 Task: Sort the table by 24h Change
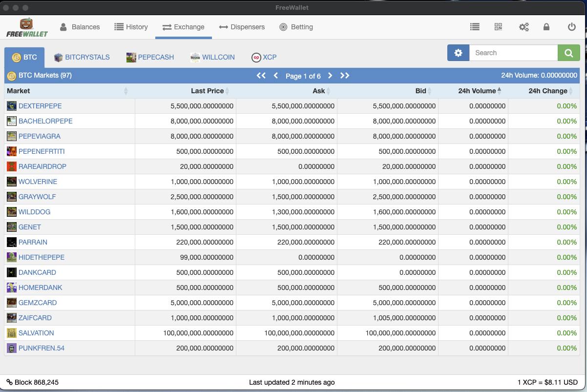click(x=544, y=91)
